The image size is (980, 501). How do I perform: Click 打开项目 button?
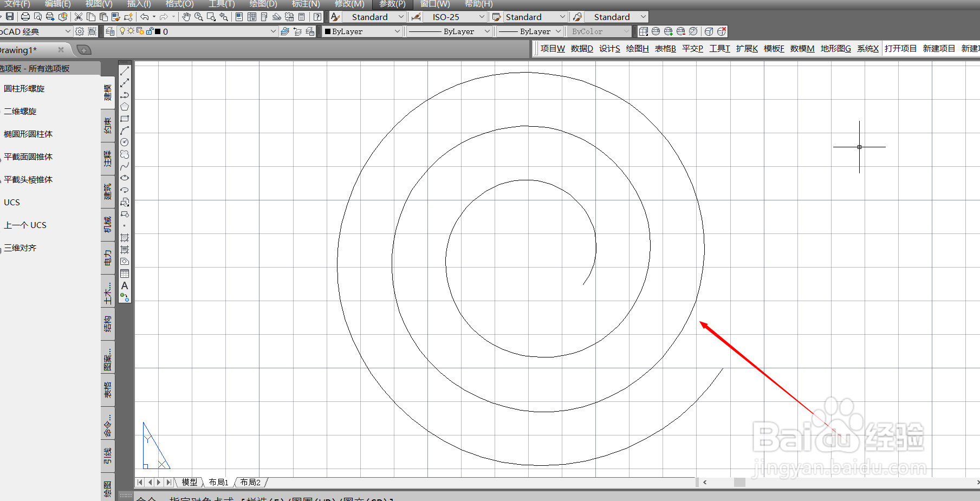point(900,48)
